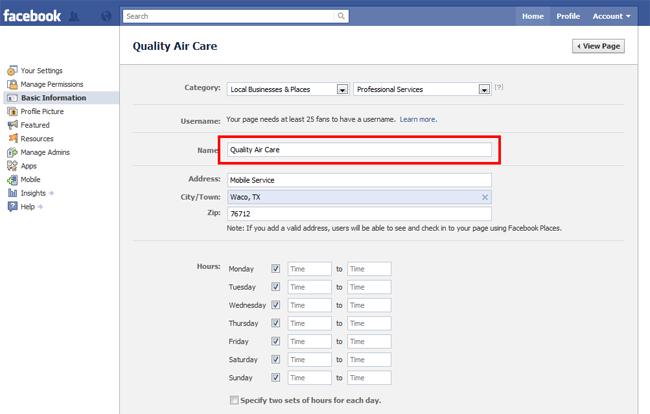Click the Insights chart icon

[x=12, y=193]
